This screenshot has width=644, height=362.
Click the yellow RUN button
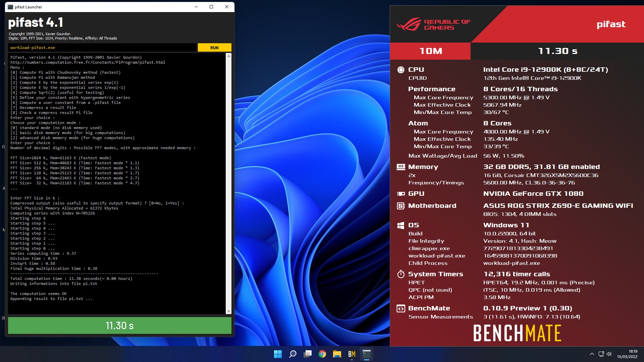point(214,48)
